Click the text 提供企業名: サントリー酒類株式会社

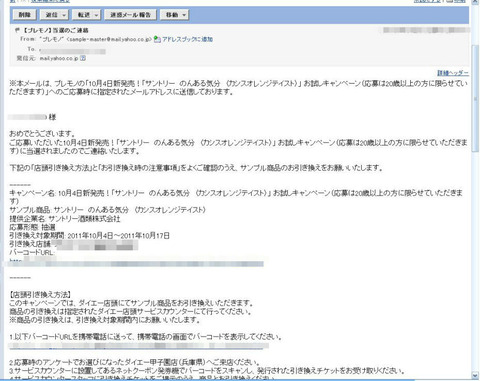click(x=65, y=219)
